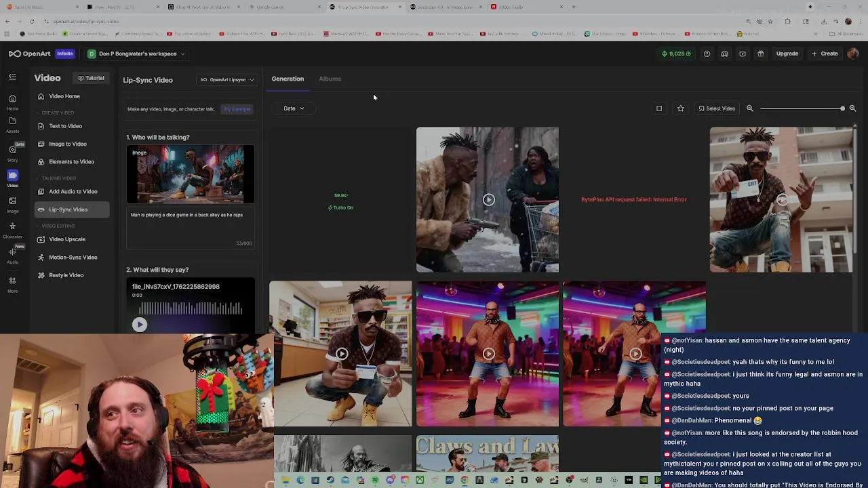The width and height of the screenshot is (868, 488).
Task: Play the uploaded audio file
Action: (139, 325)
